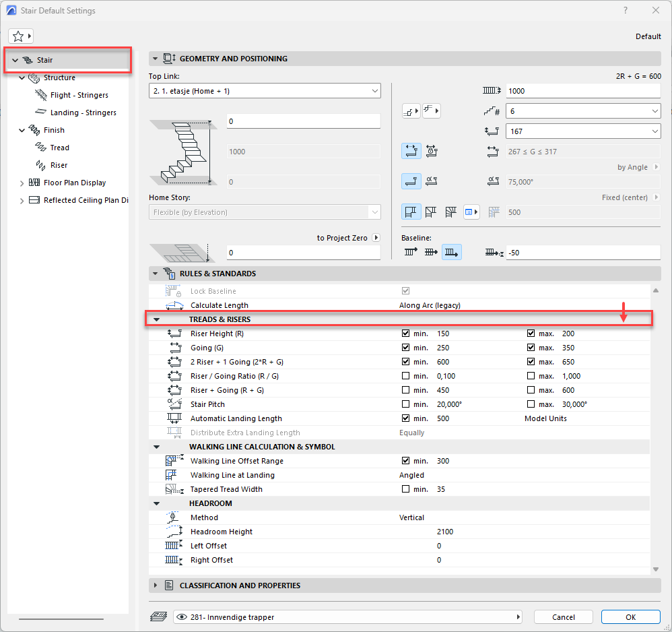Click the stair width field showing 1000
The height and width of the screenshot is (632, 672).
[x=583, y=91]
